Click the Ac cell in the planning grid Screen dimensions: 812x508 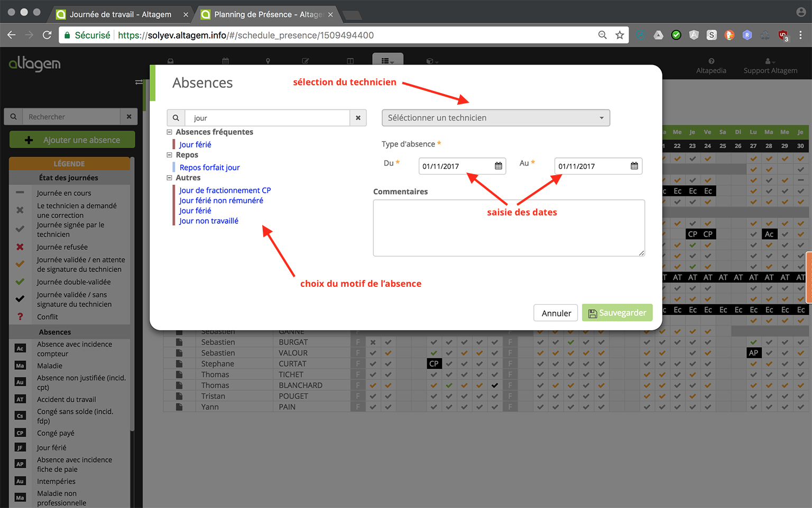pos(769,234)
